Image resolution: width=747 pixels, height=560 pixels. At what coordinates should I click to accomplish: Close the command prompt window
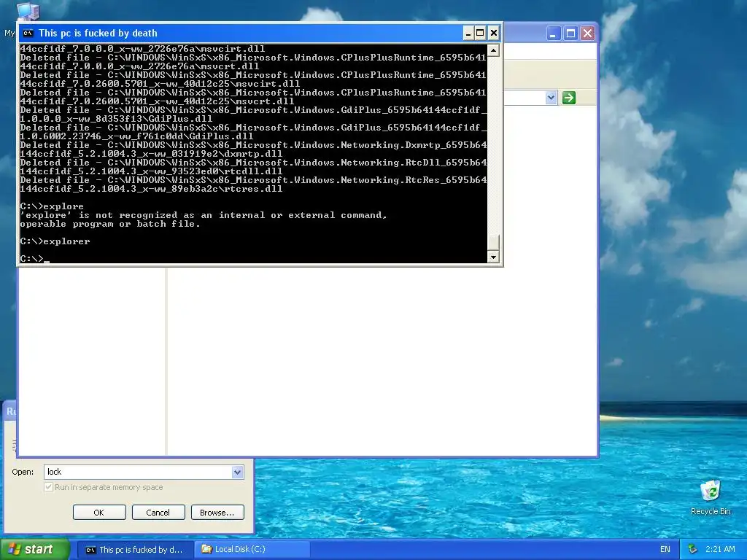tap(494, 33)
